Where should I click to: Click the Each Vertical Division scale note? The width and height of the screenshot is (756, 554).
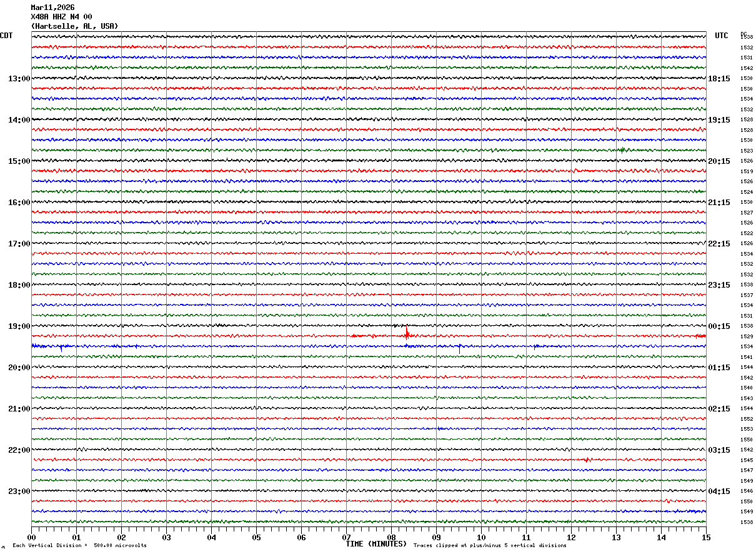click(79, 545)
